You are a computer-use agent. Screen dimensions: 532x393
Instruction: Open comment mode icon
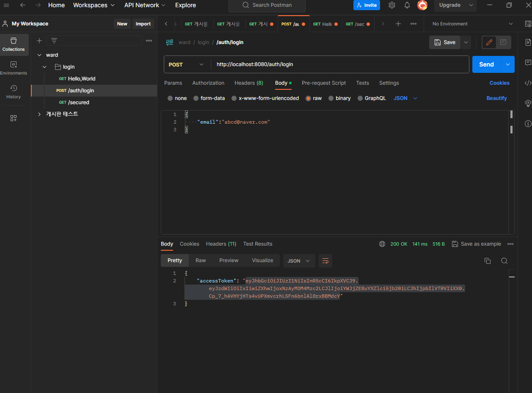pyautogui.click(x=503, y=42)
